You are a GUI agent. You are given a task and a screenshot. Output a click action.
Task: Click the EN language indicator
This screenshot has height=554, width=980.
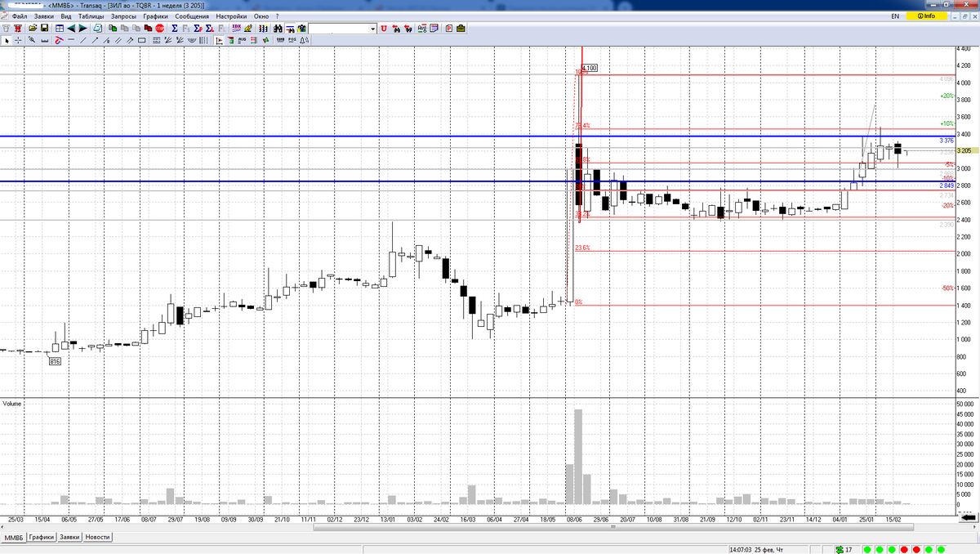coord(895,16)
